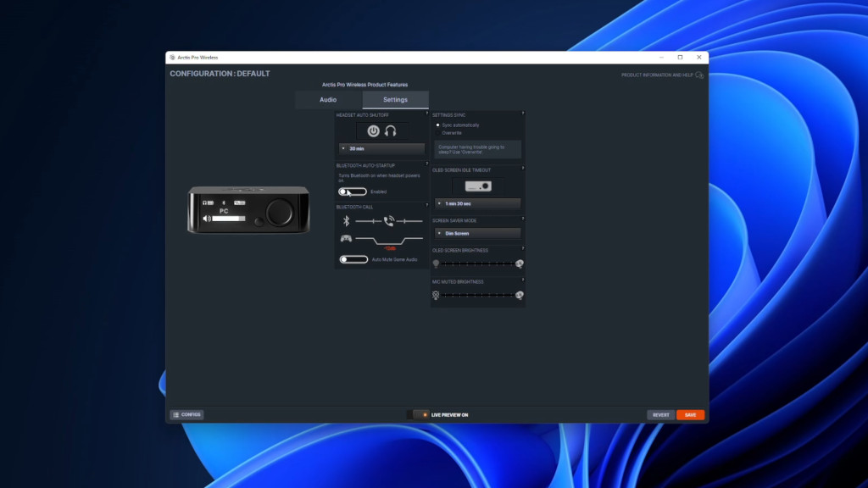This screenshot has height=488, width=868.
Task: Open help tooltip for Mic Muted Brightness
Action: [x=522, y=280]
